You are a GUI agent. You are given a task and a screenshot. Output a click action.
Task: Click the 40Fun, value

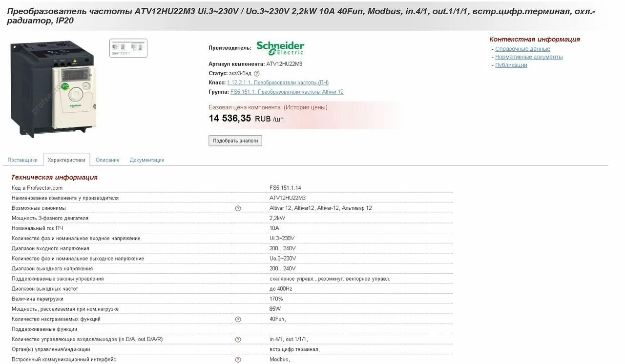[278, 320]
